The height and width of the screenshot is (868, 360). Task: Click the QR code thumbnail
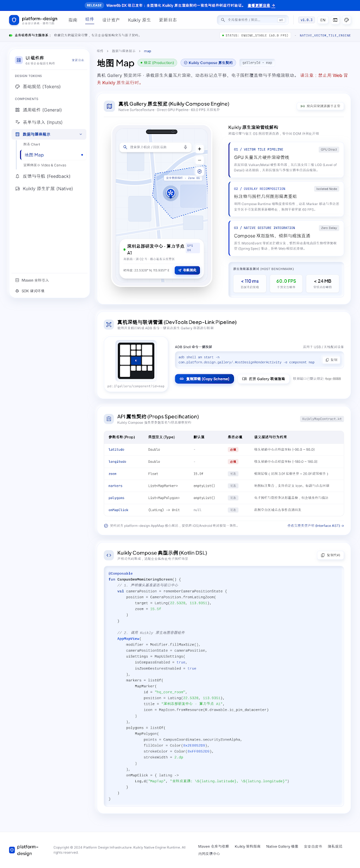click(x=136, y=361)
